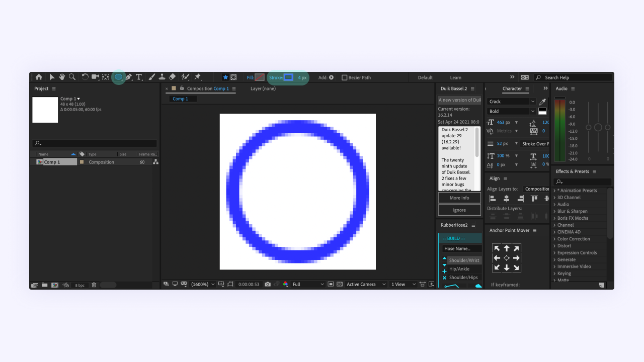Select the Puppet Pin tool
This screenshot has height=362, width=644.
[197, 77]
